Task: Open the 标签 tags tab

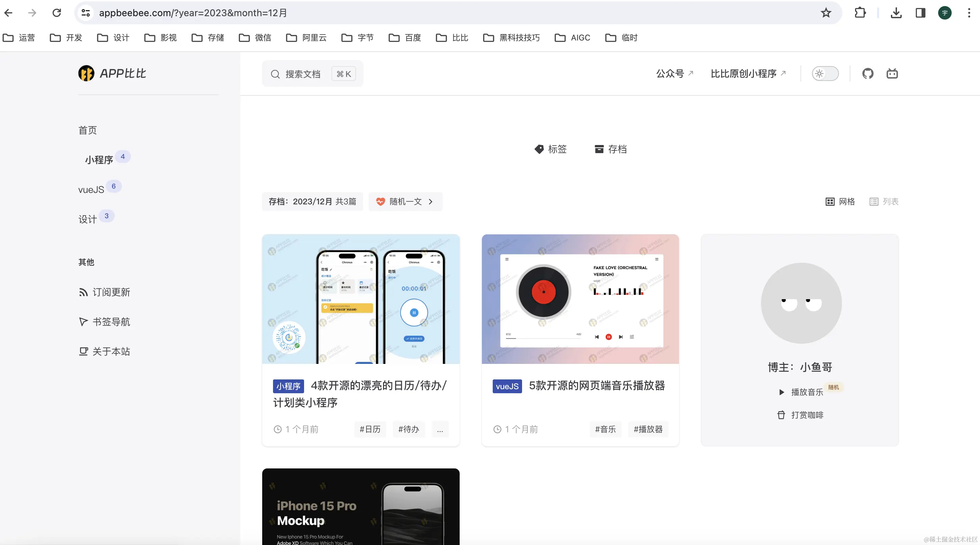Action: tap(550, 149)
